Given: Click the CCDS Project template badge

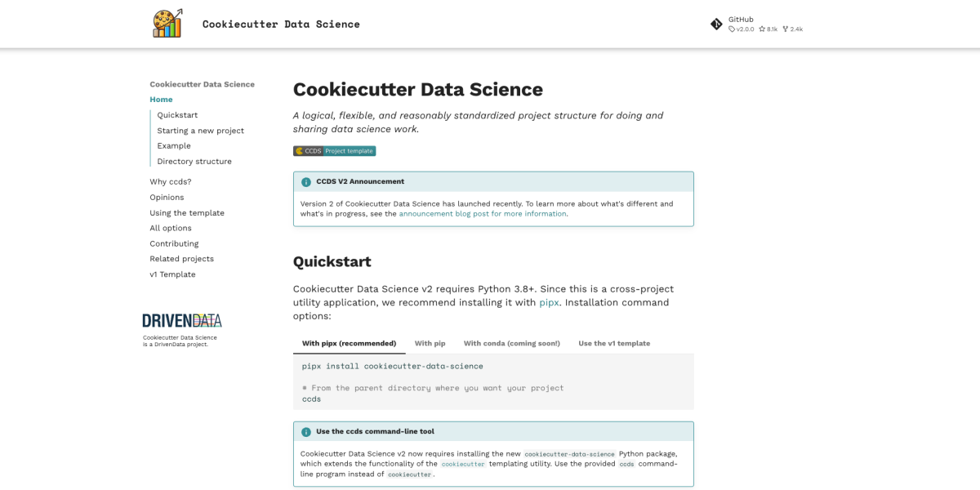Looking at the screenshot, I should click(335, 150).
